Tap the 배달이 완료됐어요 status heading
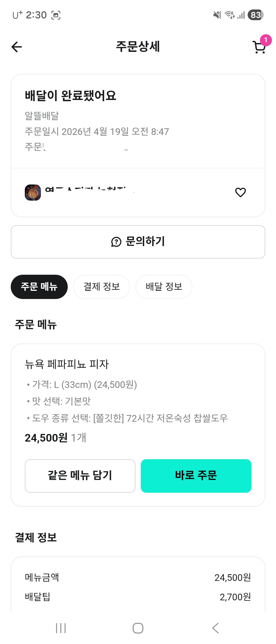276x644 pixels. (71, 96)
